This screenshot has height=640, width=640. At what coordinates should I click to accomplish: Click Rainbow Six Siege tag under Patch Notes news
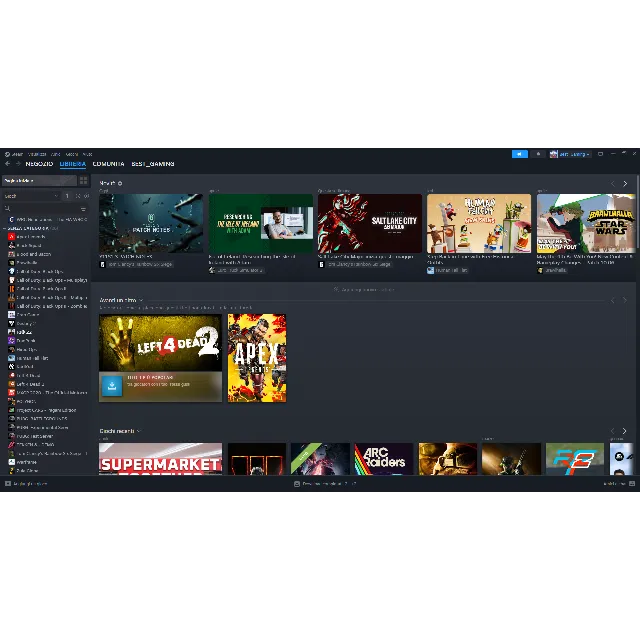pyautogui.click(x=137, y=264)
